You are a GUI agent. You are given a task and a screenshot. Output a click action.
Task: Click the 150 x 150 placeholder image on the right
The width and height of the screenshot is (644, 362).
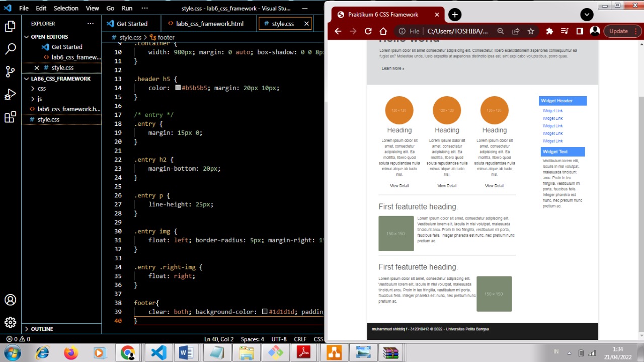tap(494, 294)
